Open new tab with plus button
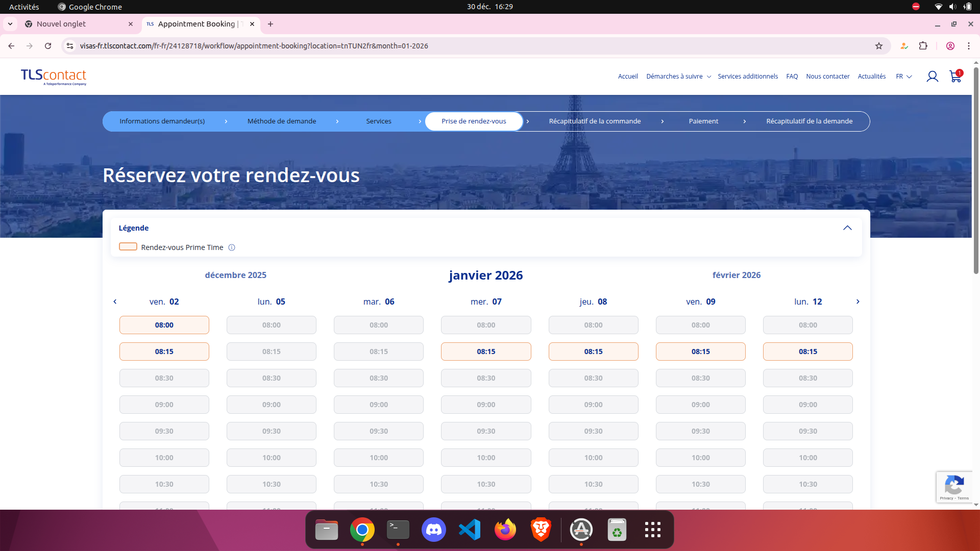The image size is (980, 551). [x=271, y=24]
